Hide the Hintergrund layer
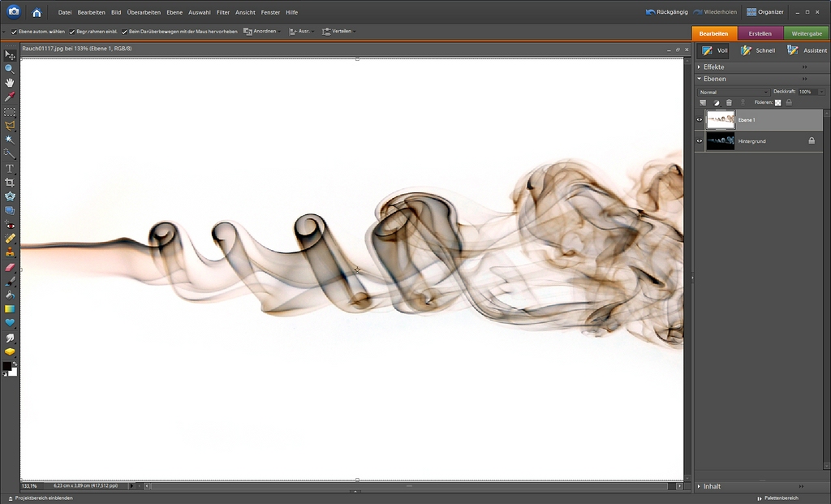The height and width of the screenshot is (504, 831). click(x=699, y=141)
